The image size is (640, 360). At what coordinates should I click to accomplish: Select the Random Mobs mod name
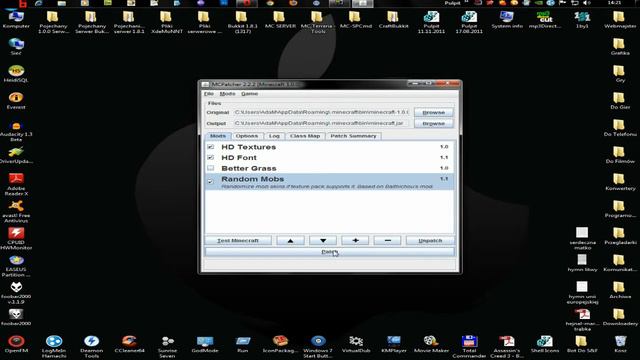click(253, 179)
